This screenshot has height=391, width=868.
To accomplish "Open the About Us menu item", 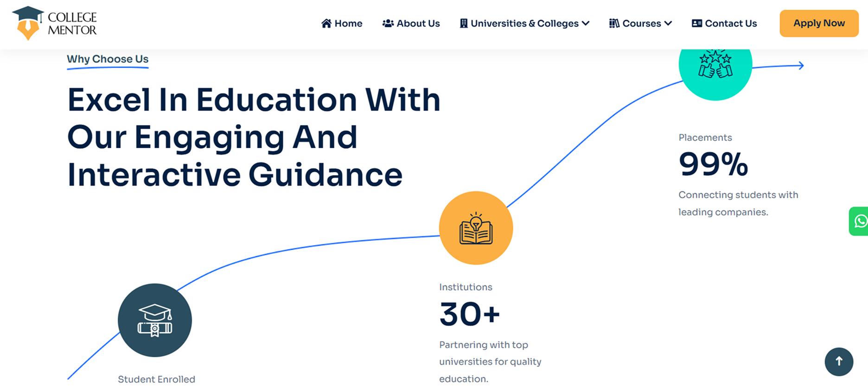I will (x=418, y=23).
